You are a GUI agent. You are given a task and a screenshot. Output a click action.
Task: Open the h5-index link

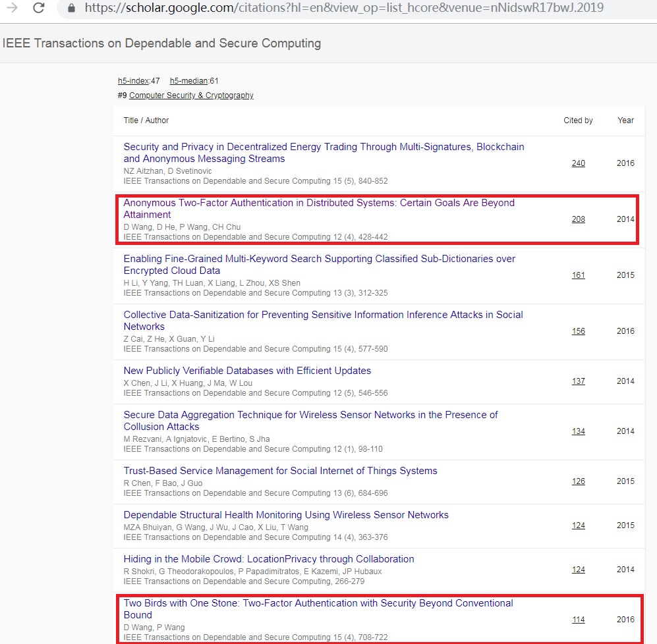pyautogui.click(x=133, y=81)
